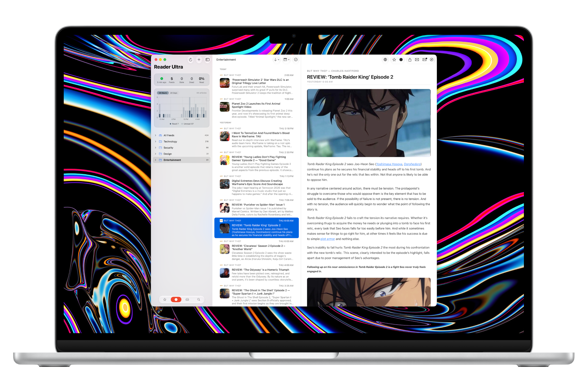Click the Tomb Raider King article hero image

click(x=369, y=123)
